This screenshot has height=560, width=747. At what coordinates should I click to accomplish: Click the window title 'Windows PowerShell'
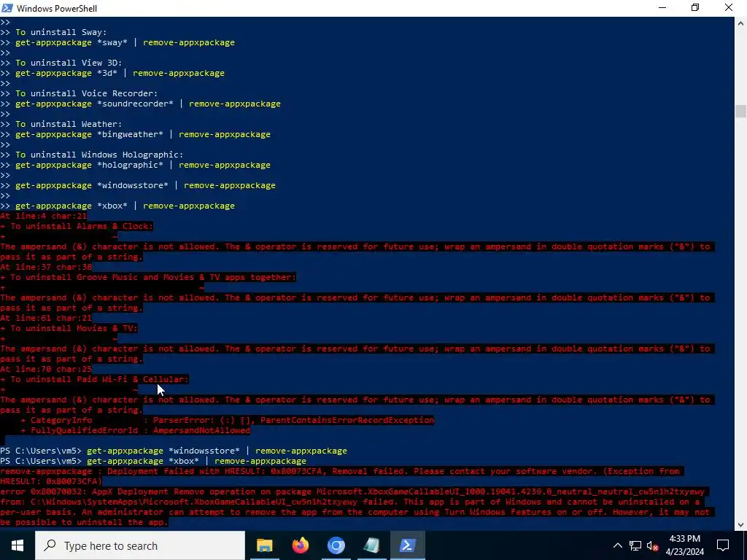point(57,9)
